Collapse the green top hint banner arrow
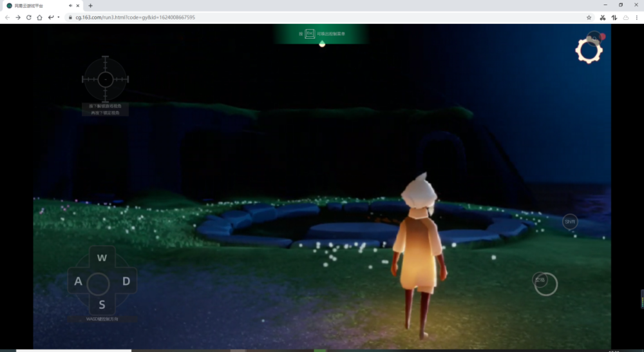Screen dimensions: 644x352 (x=322, y=44)
